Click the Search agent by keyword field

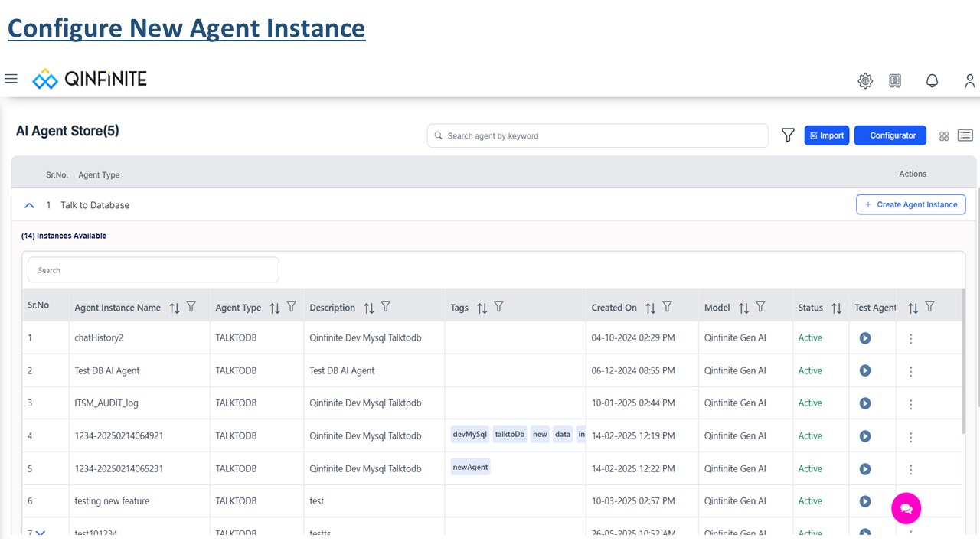(598, 135)
